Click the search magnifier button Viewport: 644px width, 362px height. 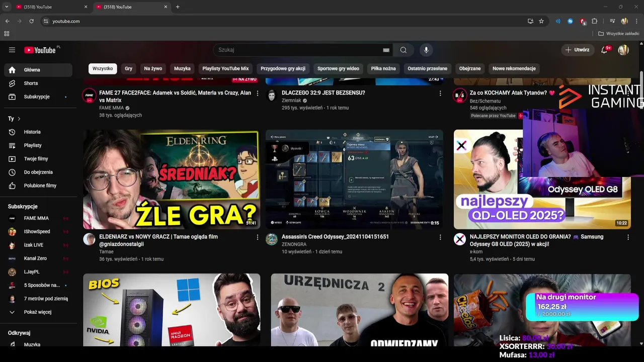click(404, 50)
